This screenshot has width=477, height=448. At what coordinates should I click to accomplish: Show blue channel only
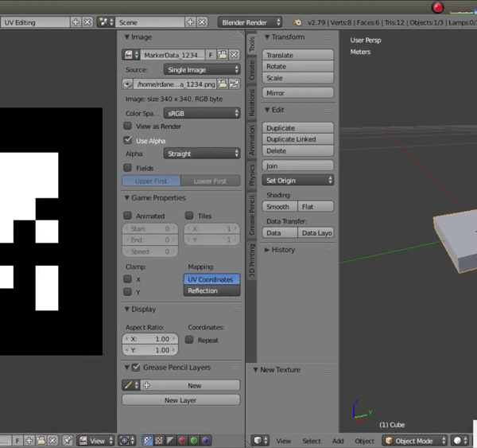205,440
